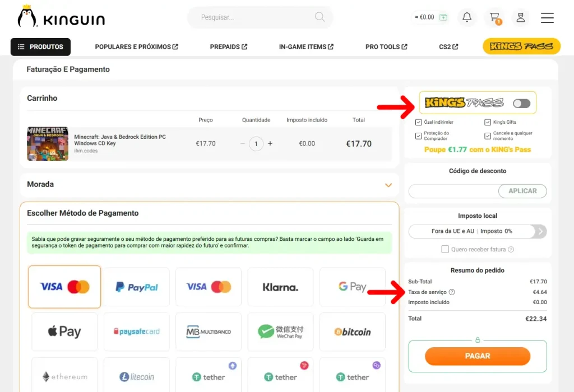Screen dimensions: 574x392
Task: Choose Klarna payment method
Action: 280,287
